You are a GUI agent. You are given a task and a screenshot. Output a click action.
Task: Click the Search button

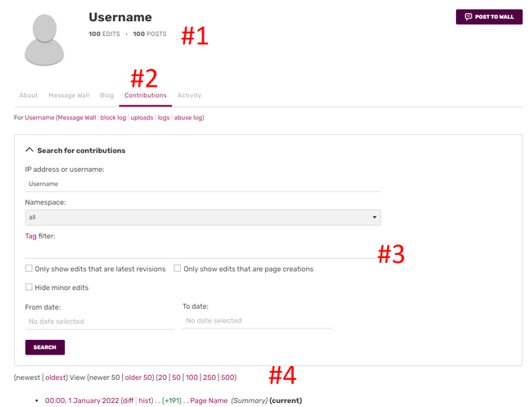pos(45,347)
